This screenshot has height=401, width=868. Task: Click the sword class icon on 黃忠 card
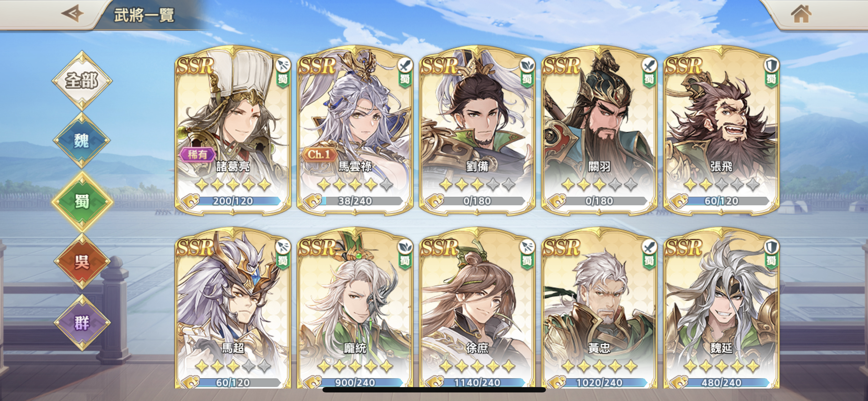[650, 247]
